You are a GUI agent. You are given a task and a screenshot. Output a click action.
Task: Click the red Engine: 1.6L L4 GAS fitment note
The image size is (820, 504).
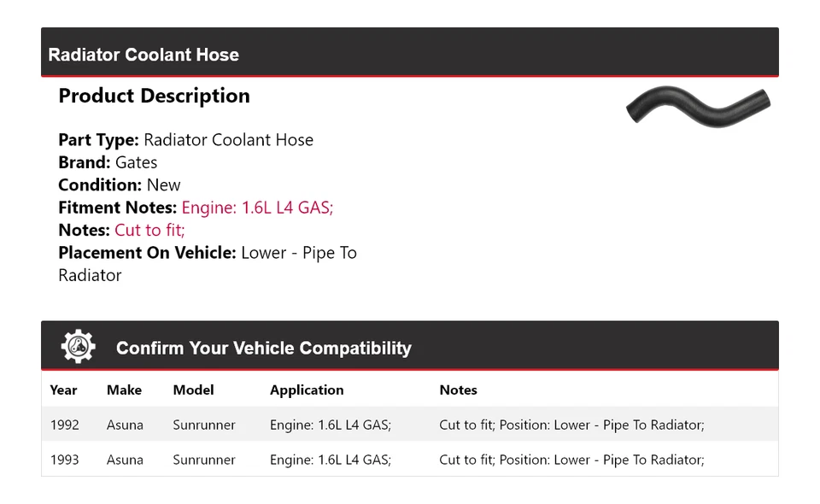coord(257,208)
